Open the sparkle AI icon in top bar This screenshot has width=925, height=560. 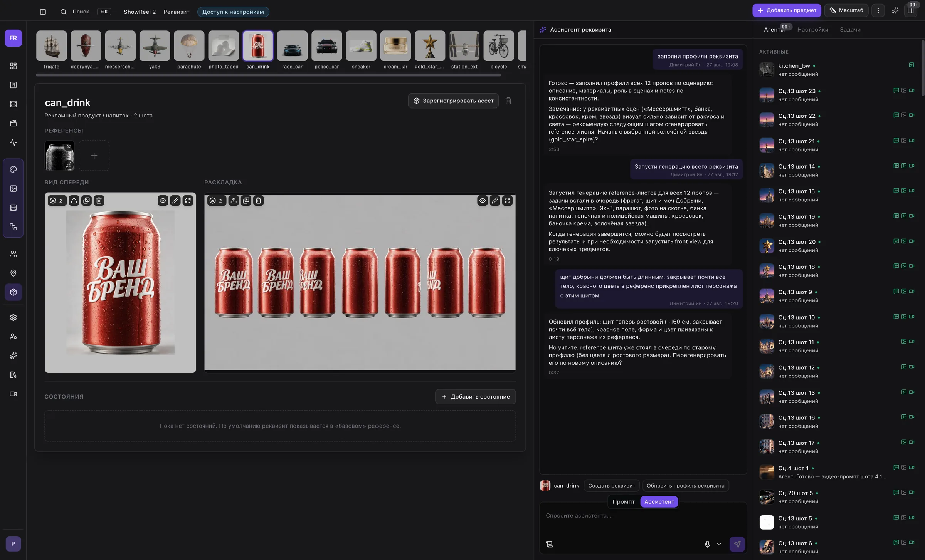click(895, 10)
